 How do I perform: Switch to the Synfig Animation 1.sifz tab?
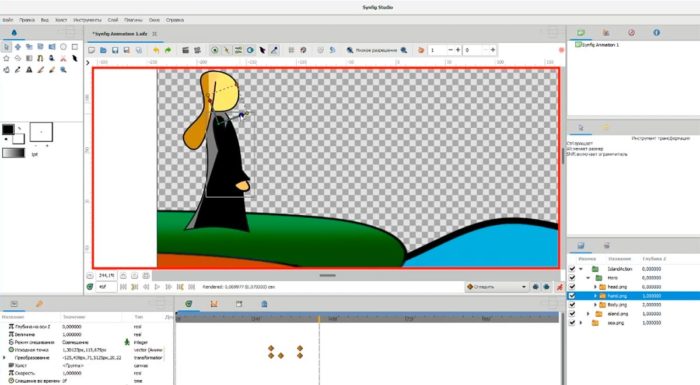click(120, 34)
